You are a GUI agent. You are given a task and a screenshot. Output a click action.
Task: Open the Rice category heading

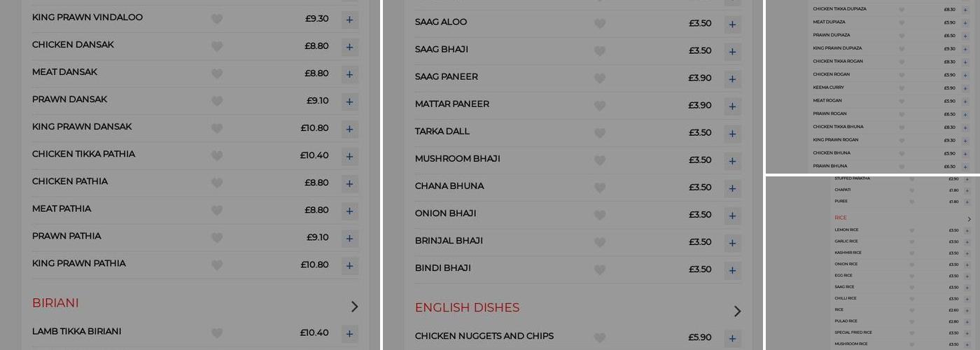point(840,218)
